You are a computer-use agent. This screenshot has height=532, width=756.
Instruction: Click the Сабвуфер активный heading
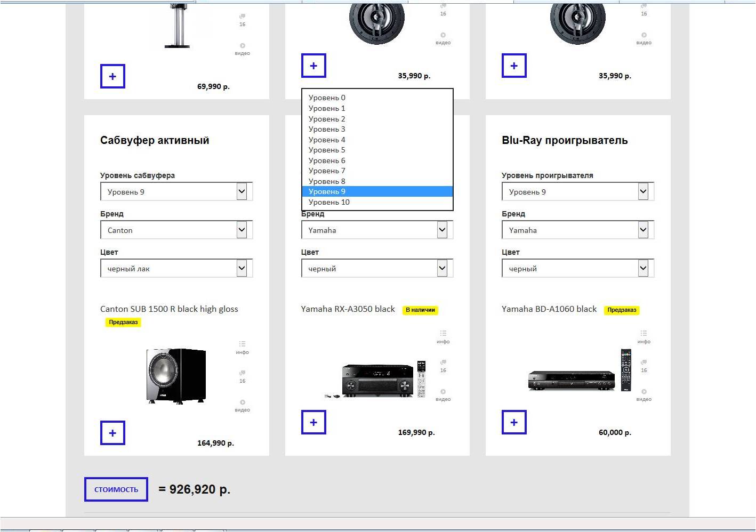click(155, 140)
